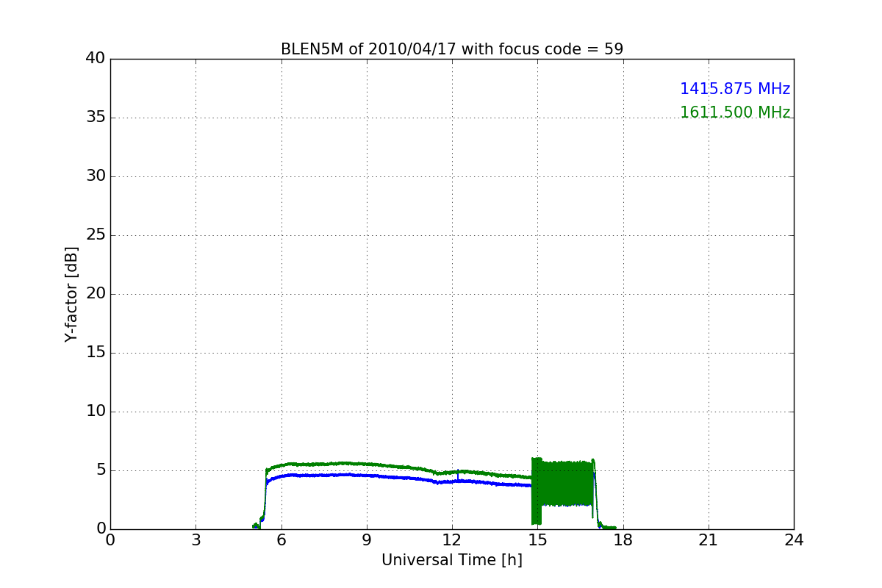Image resolution: width=882 pixels, height=588 pixels.
Task: Click y-axis tick label 35
Action: tap(96, 118)
